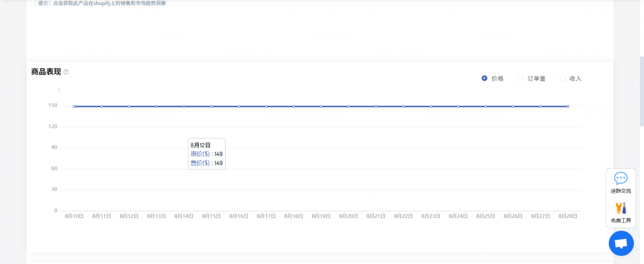The width and height of the screenshot is (644, 264).
Task: Click the help icon beside 商品表现
Action: click(66, 72)
